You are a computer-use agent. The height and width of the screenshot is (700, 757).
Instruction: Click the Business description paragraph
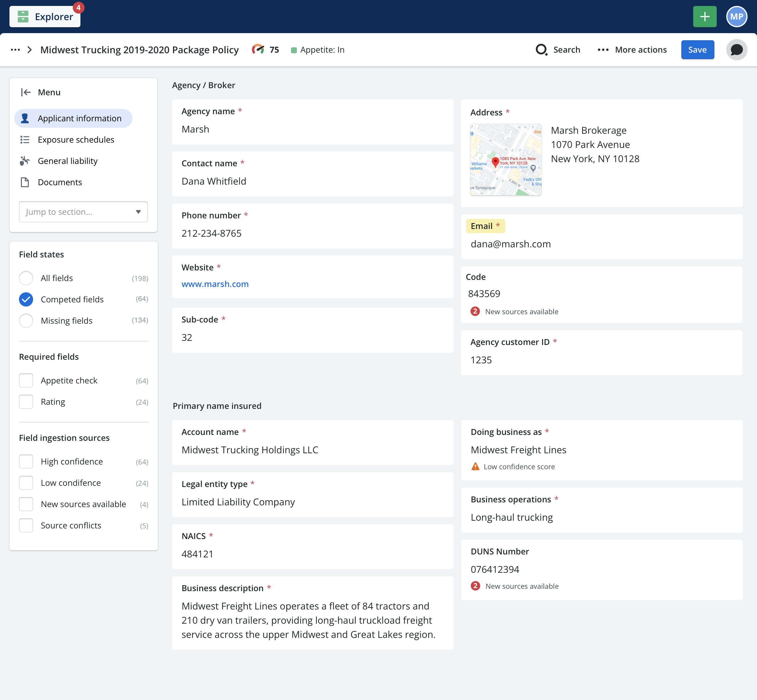click(308, 620)
